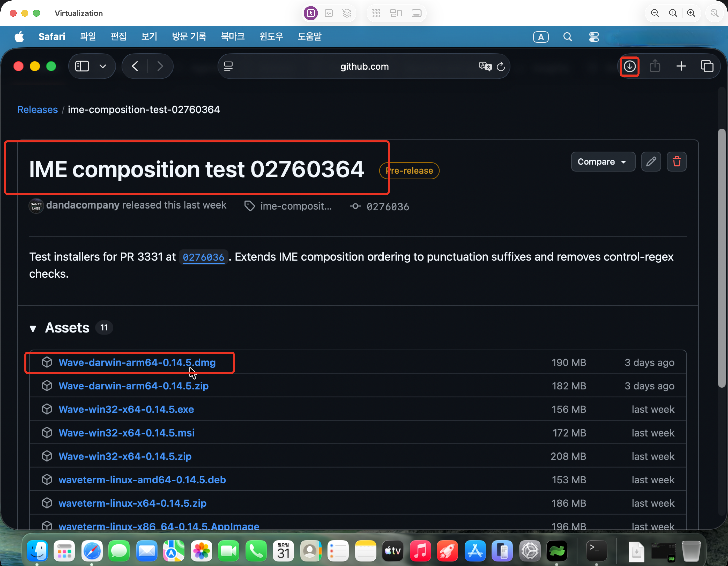The image size is (728, 566).
Task: Open the 보기 menu
Action: tap(149, 37)
